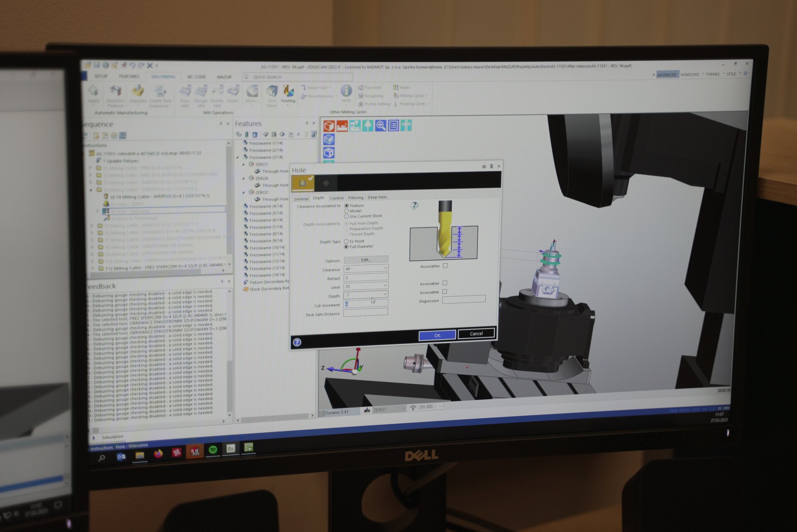Select the crosshair icon in Hole dialog header

[x=326, y=183]
